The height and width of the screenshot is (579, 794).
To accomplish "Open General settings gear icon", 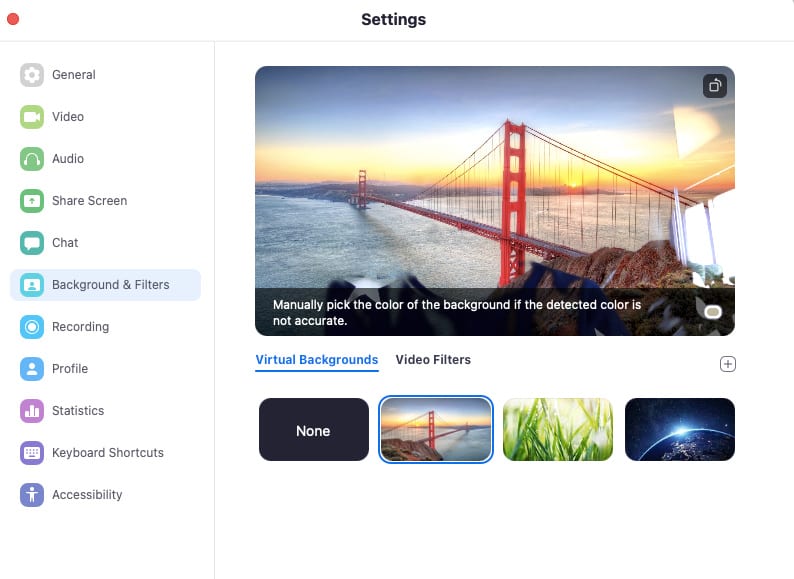I will click(x=32, y=75).
